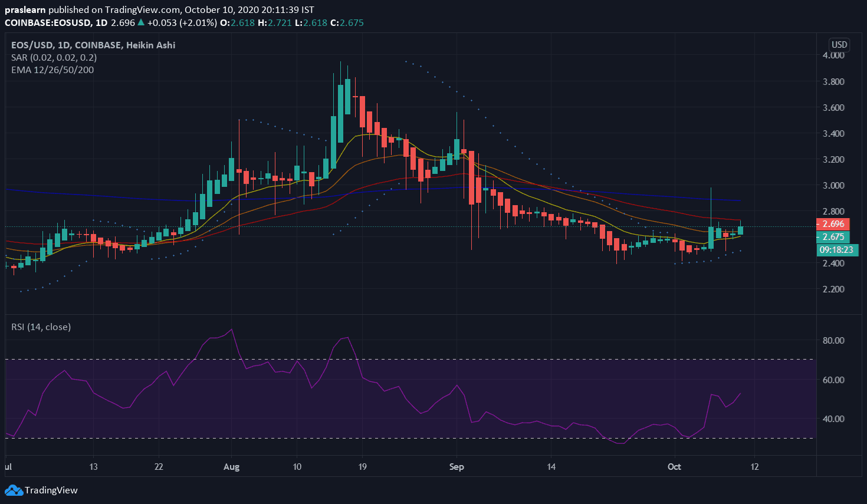The height and width of the screenshot is (504, 867).
Task: Click the green up-arrow beside 2.696
Action: pyautogui.click(x=140, y=23)
